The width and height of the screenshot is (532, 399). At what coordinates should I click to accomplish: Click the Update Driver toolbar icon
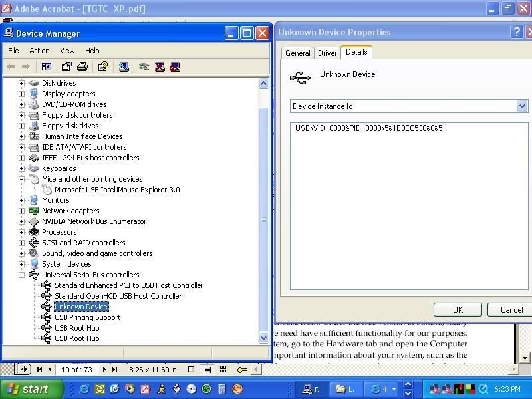click(x=144, y=66)
